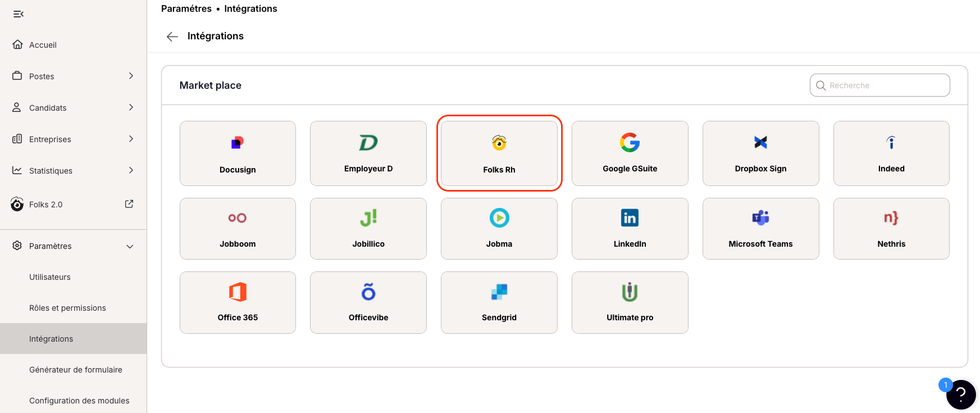Click the Paramètres breadcrumb link
980x413 pixels.
tap(186, 8)
